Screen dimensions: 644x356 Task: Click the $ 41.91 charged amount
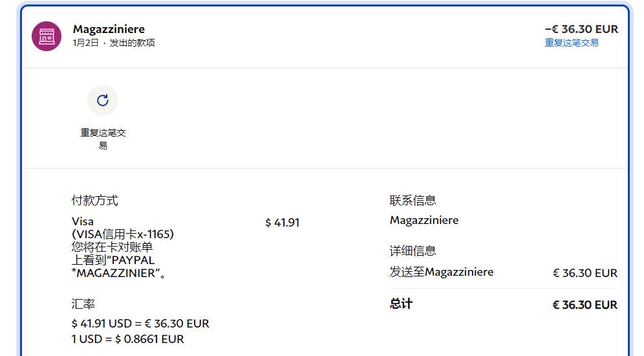coord(282,223)
